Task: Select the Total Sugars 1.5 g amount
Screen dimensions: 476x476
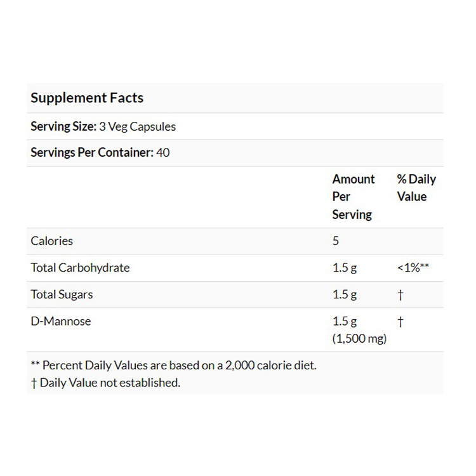Action: tap(345, 294)
